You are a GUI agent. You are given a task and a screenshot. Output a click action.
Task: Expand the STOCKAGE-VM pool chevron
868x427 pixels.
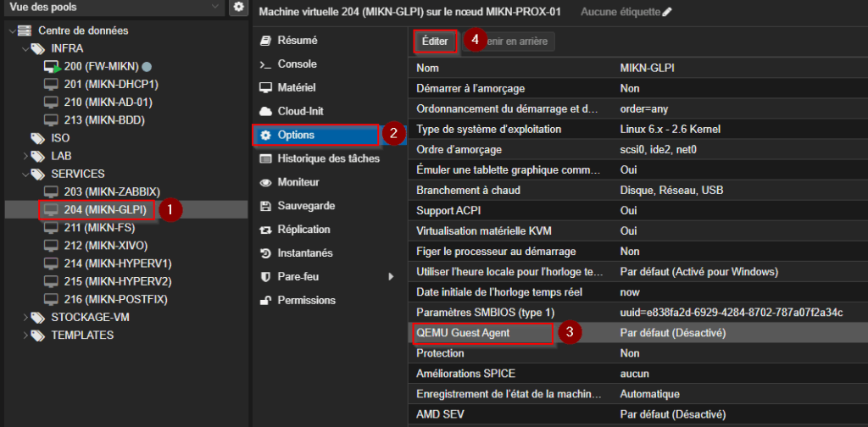pos(25,318)
